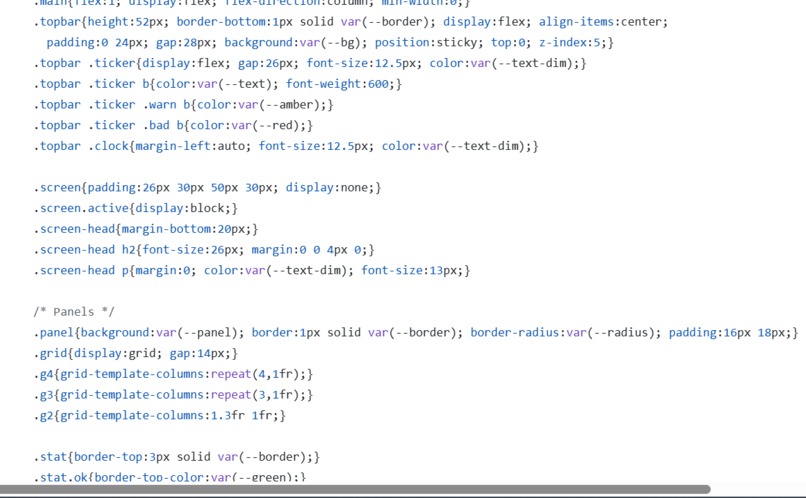Click the '.screen.active{display:block;}' line
This screenshot has width=806, height=498.
pos(136,208)
